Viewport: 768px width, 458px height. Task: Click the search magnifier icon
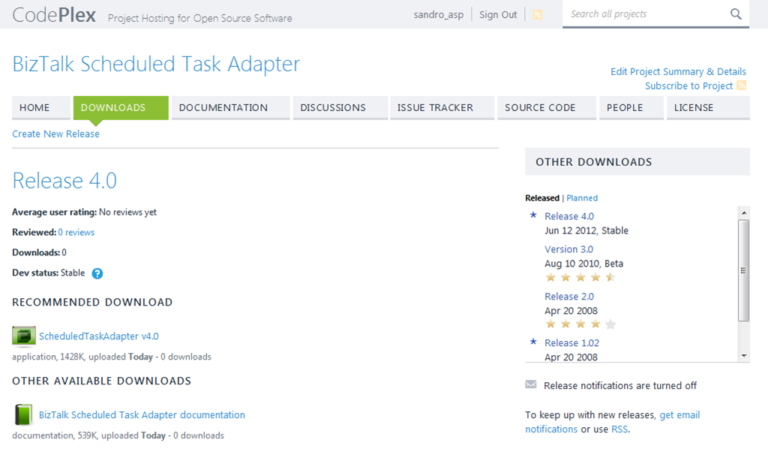pos(736,14)
